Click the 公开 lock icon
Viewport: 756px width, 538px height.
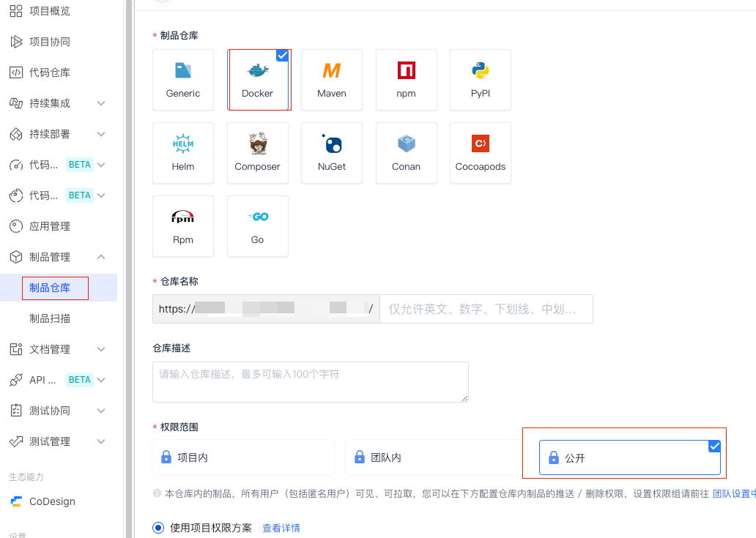[x=554, y=457]
